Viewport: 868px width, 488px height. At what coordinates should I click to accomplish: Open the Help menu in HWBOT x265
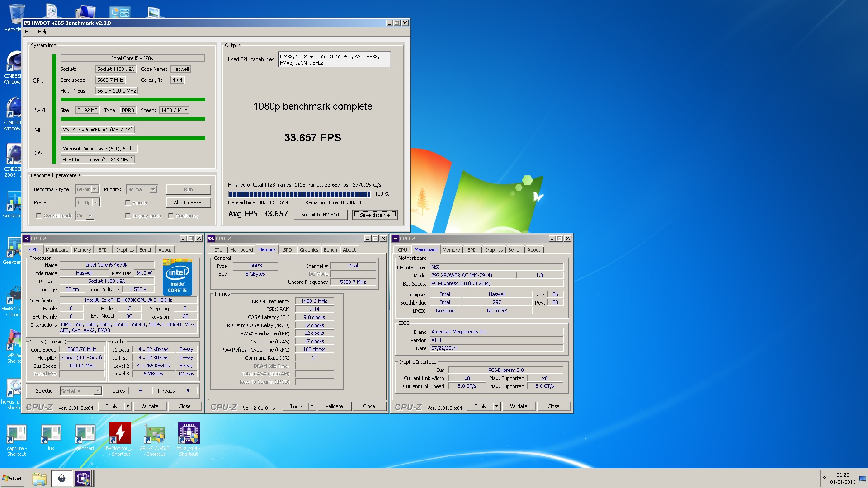(43, 32)
